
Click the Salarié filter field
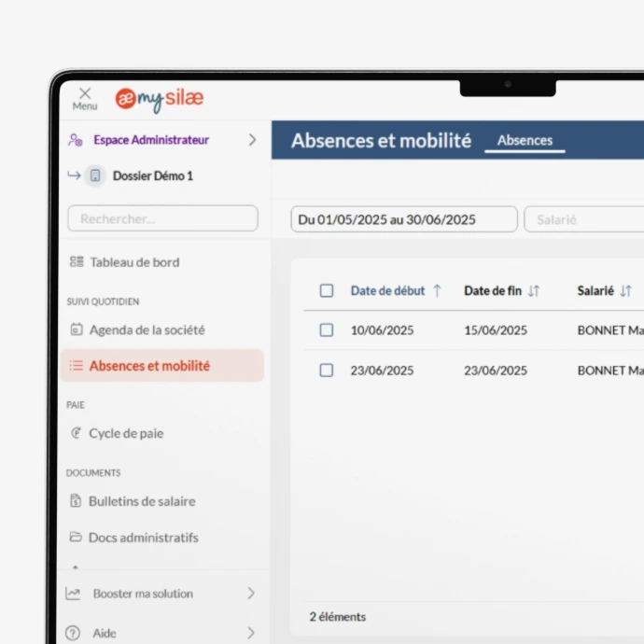[x=584, y=219]
